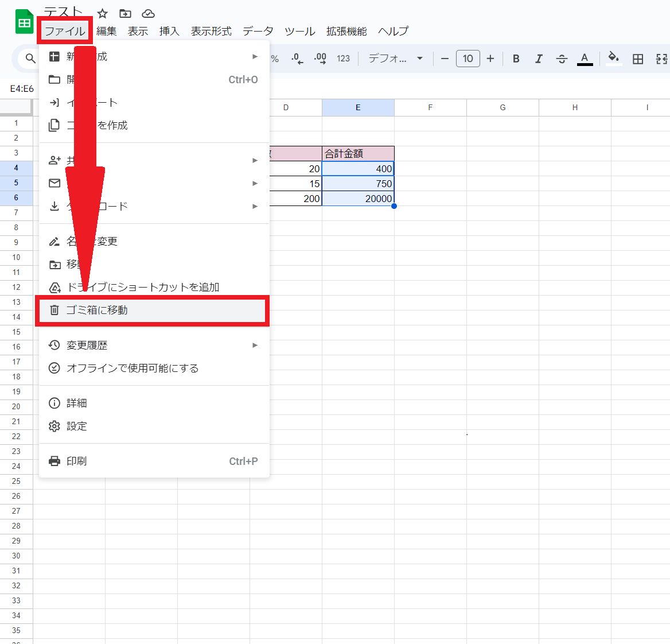
Task: Open the 編集 menu
Action: (x=106, y=32)
